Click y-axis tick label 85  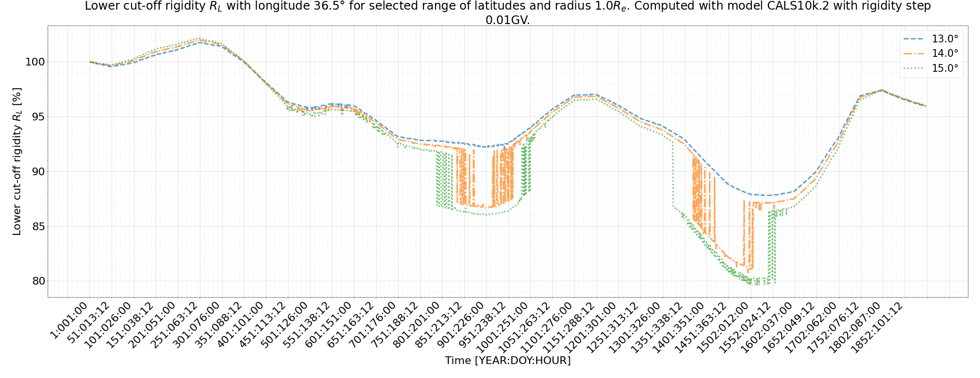click(x=38, y=227)
